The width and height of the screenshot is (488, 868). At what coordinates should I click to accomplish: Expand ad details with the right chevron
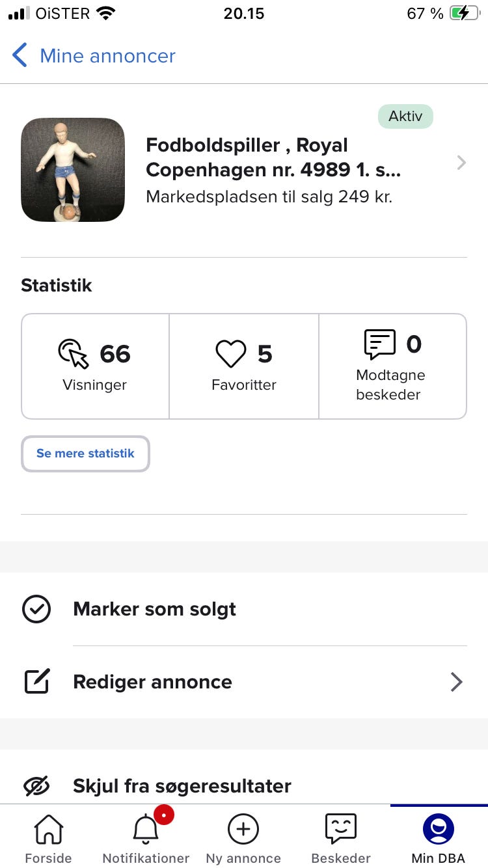461,163
